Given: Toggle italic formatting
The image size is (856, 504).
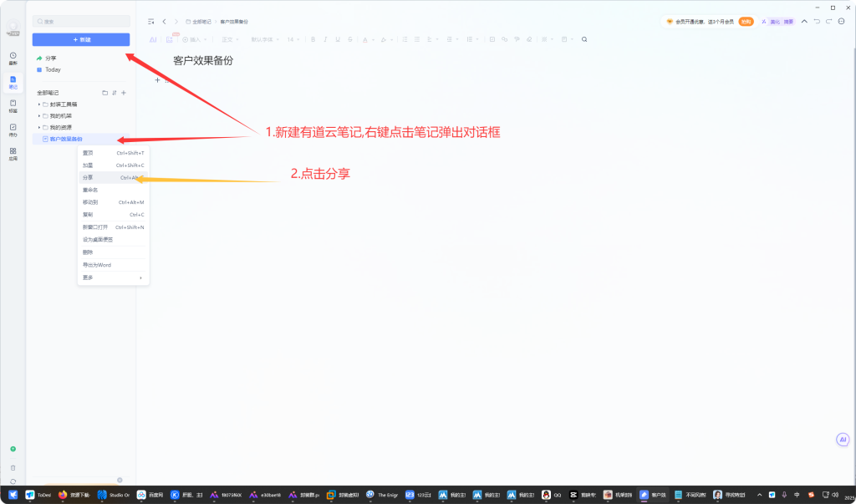Looking at the screenshot, I should [325, 39].
